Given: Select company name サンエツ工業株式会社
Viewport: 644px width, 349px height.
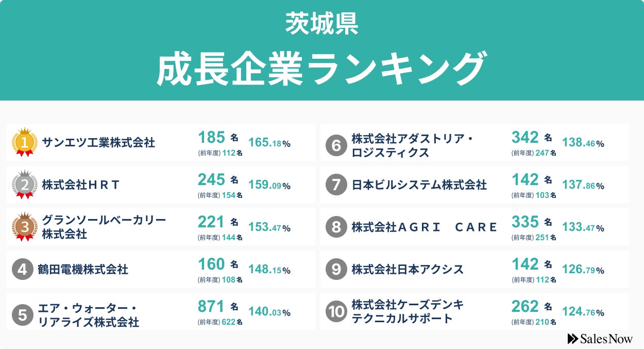Looking at the screenshot, I should [x=98, y=142].
